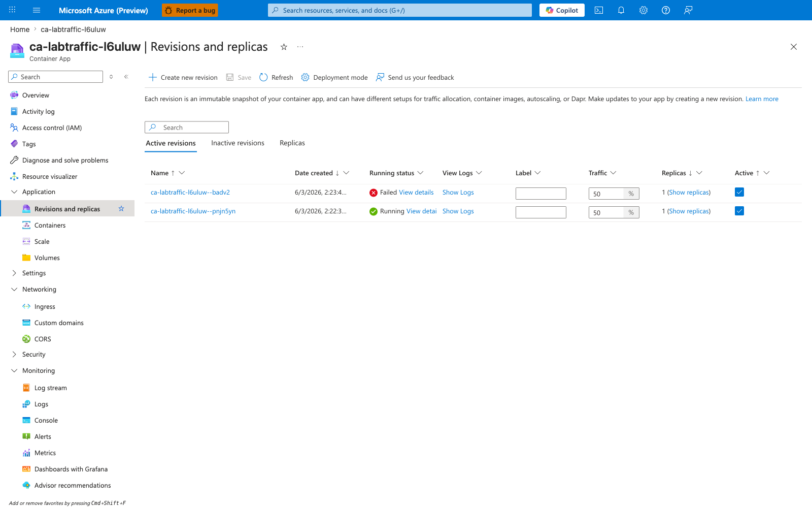Expand the Security section in sidebar

pos(14,354)
